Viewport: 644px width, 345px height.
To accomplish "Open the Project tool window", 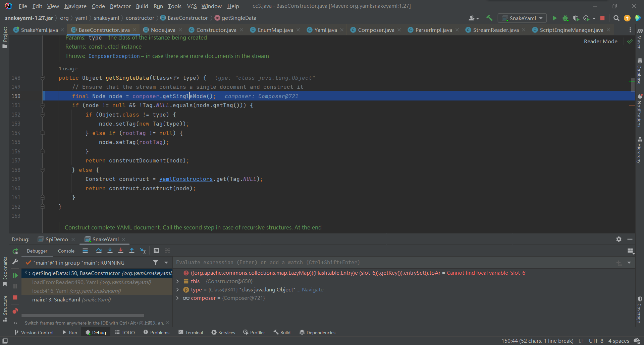I will [x=5, y=38].
